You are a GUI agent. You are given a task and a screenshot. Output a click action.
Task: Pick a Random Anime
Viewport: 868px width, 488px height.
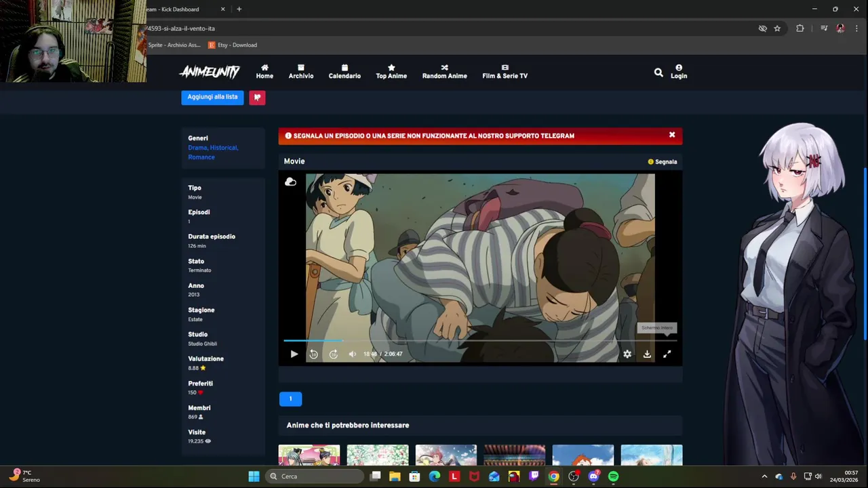pyautogui.click(x=444, y=72)
